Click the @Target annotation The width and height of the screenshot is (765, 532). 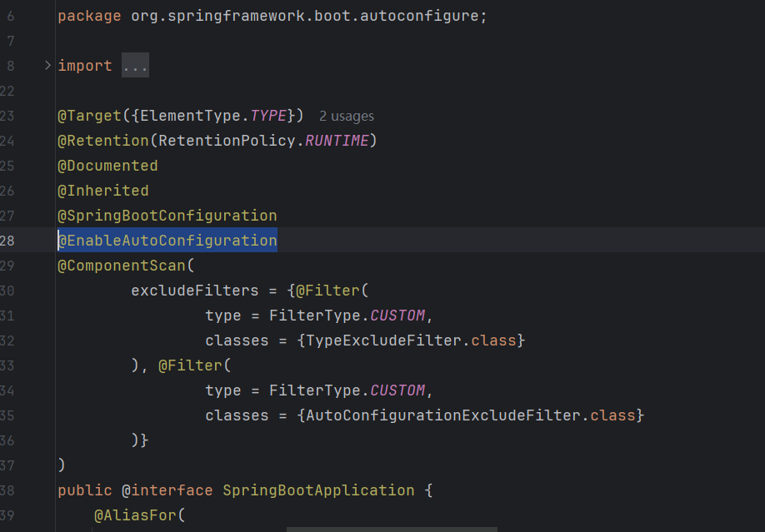click(89, 116)
